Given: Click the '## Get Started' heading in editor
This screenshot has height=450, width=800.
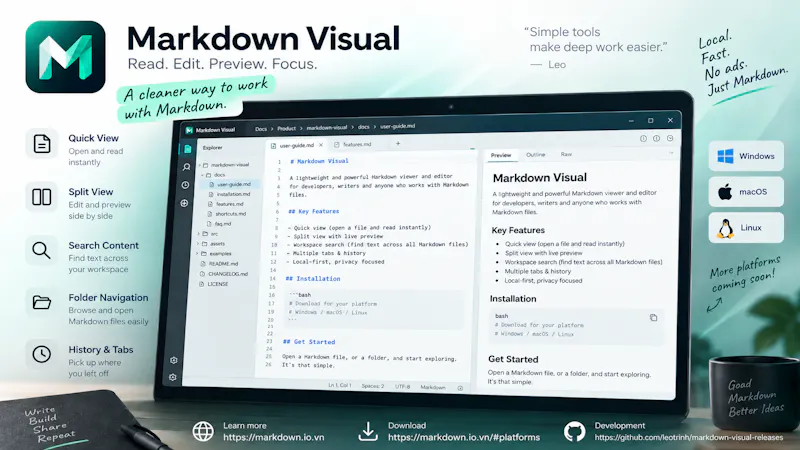Looking at the screenshot, I should 309,342.
